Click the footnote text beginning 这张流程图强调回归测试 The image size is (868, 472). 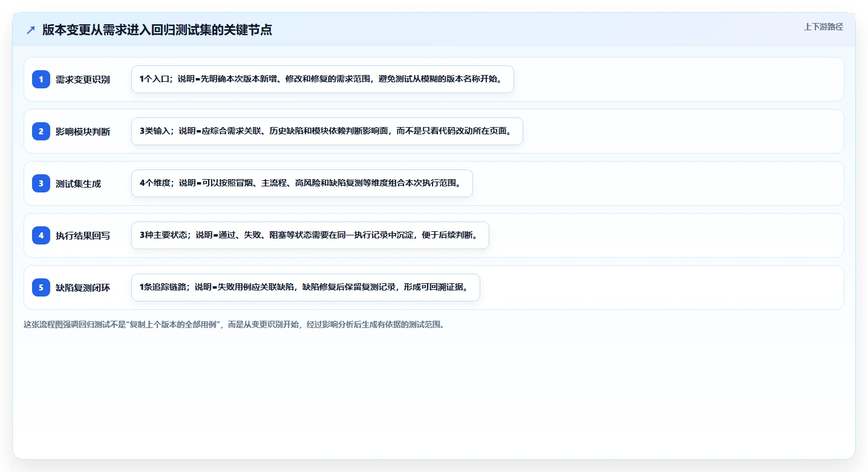tap(236, 324)
